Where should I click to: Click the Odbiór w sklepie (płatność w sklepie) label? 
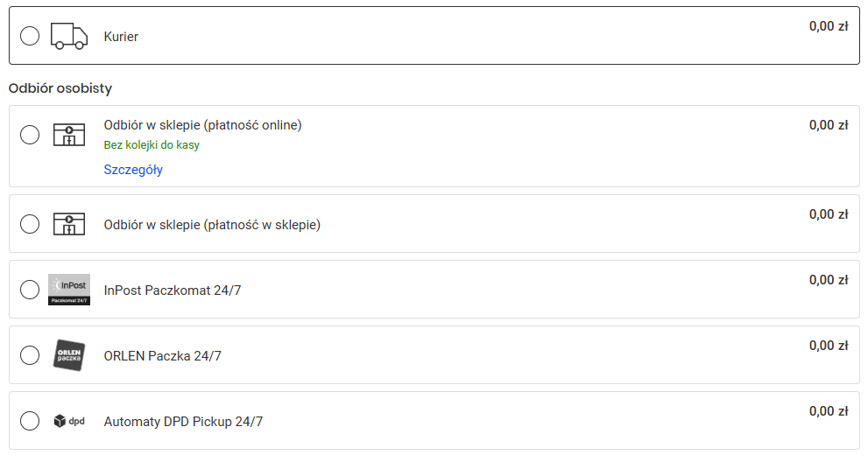[212, 225]
